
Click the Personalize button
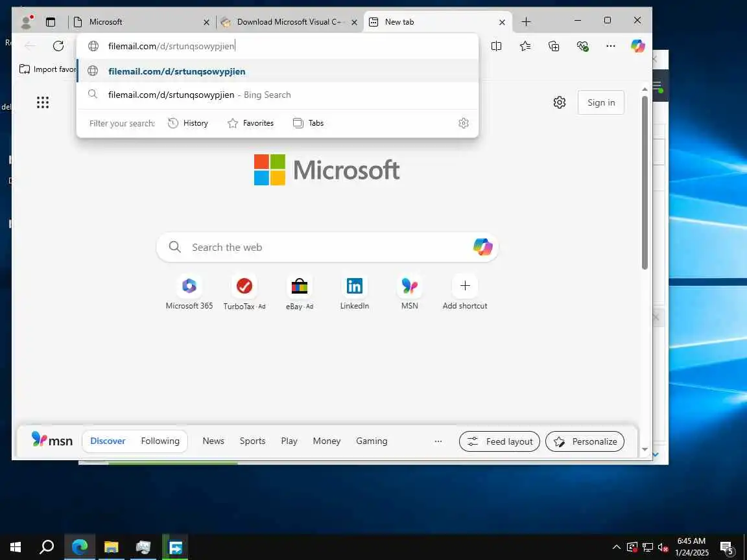pyautogui.click(x=584, y=441)
